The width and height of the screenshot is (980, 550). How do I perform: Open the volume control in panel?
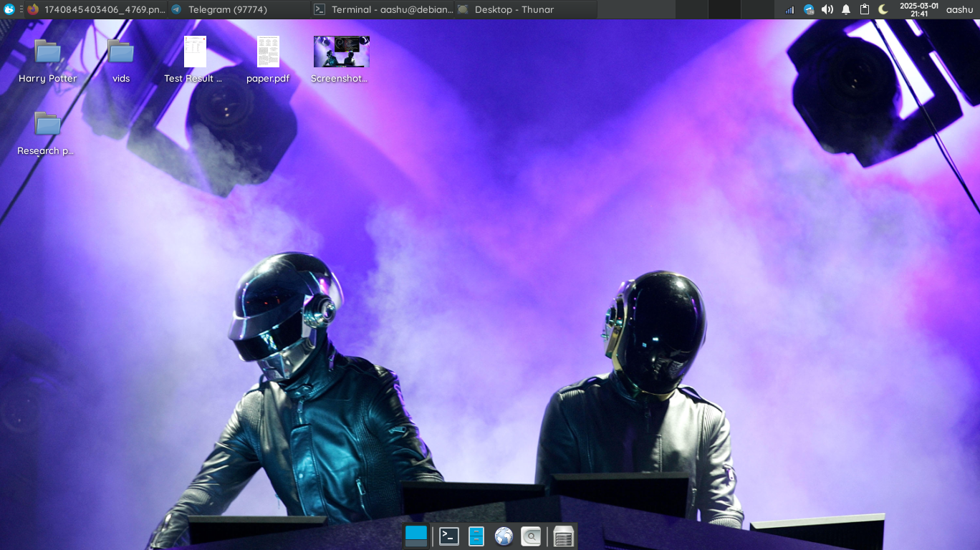click(827, 10)
